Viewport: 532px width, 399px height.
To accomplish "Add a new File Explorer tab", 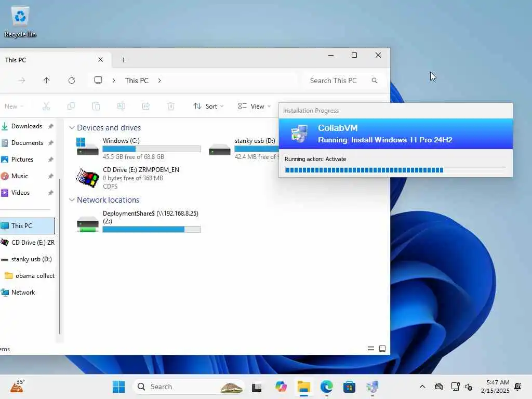I will [x=123, y=60].
